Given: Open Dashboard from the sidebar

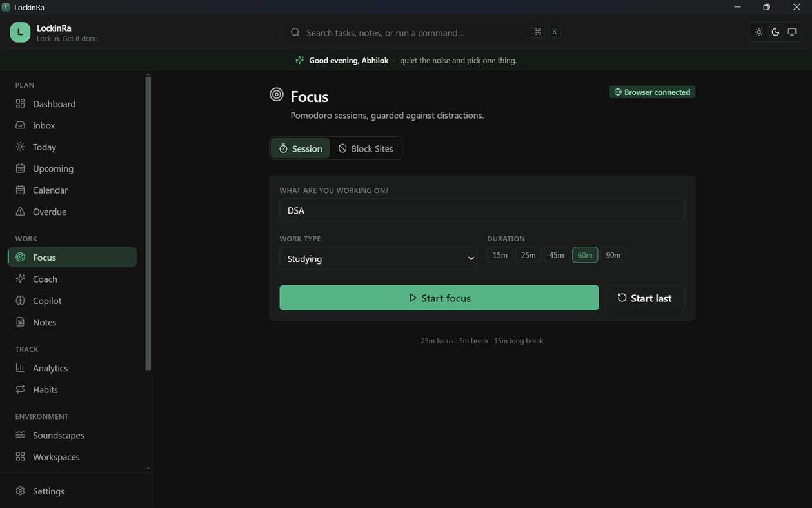Looking at the screenshot, I should [x=72, y=103].
